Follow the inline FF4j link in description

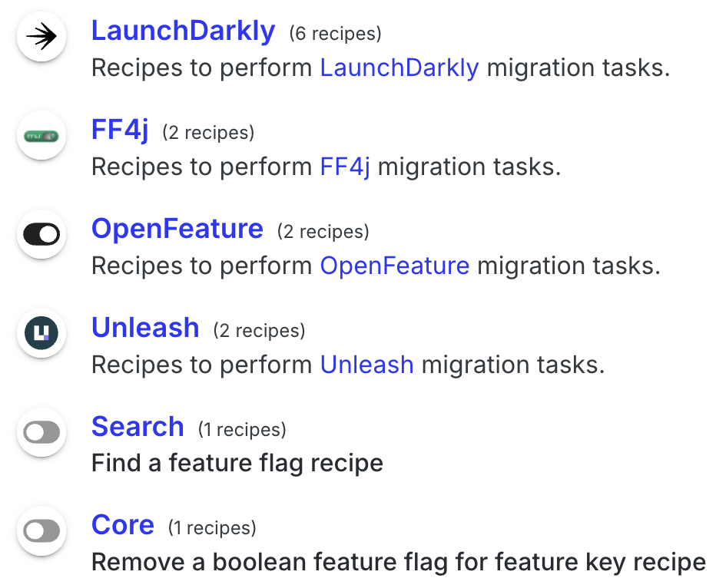pyautogui.click(x=345, y=167)
